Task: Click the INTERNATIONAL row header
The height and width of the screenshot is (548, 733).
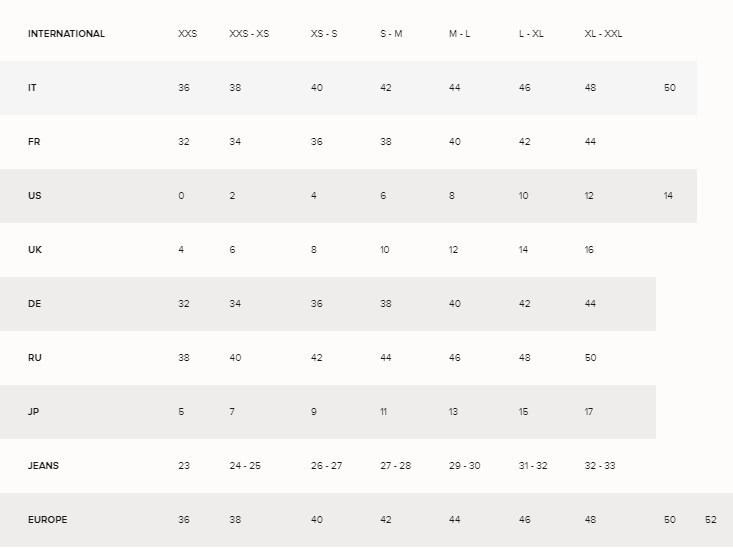Action: (x=66, y=34)
